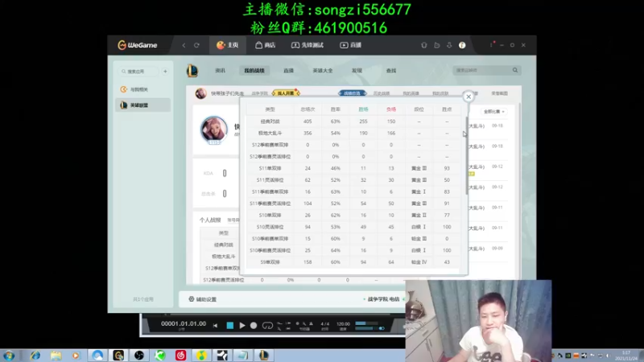This screenshot has width=644, height=362.
Task: Click the 胜率 column header
Action: (335, 109)
